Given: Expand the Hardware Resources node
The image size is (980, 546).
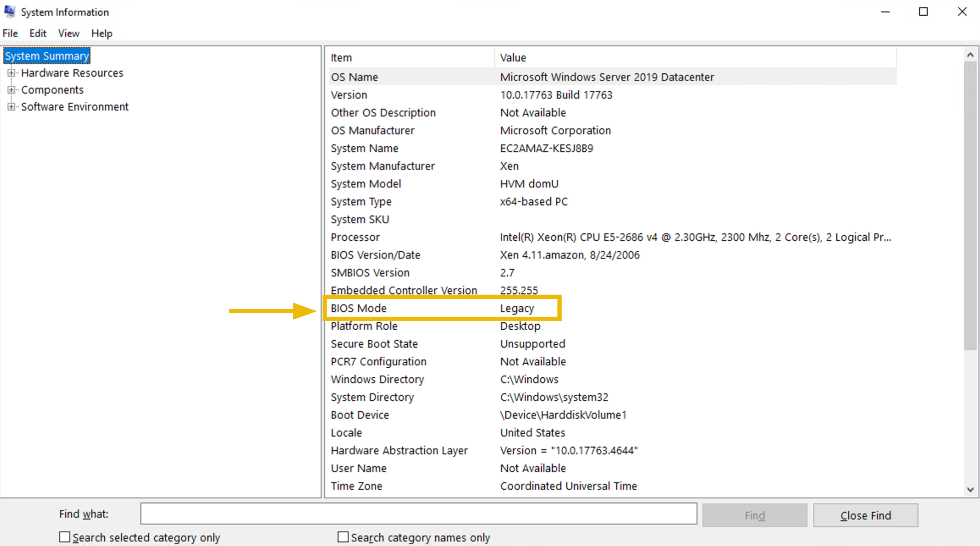Looking at the screenshot, I should pos(11,73).
